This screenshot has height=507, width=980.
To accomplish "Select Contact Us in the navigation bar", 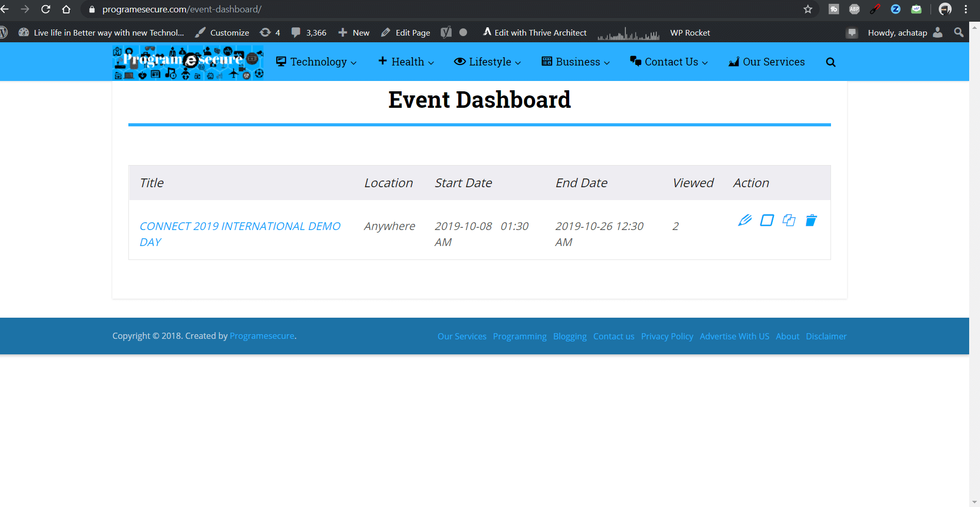I will click(669, 62).
